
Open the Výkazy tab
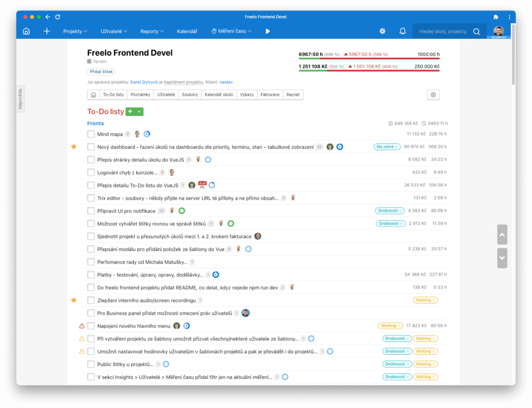247,94
